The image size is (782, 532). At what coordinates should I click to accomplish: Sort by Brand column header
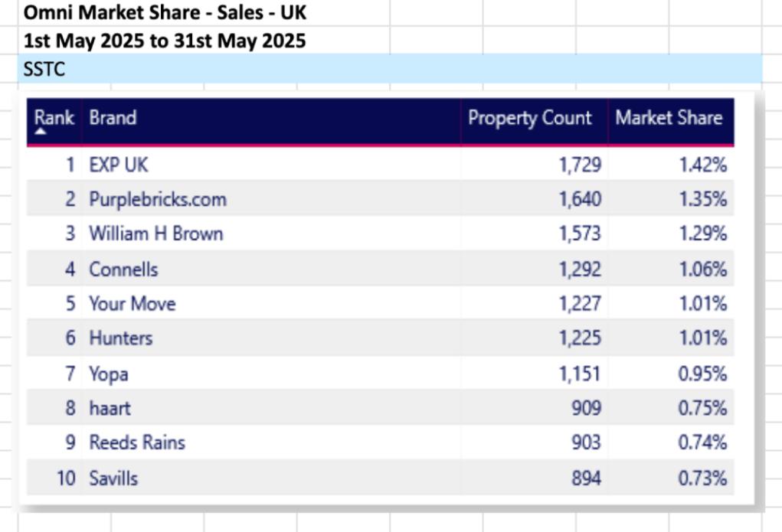click(x=113, y=118)
